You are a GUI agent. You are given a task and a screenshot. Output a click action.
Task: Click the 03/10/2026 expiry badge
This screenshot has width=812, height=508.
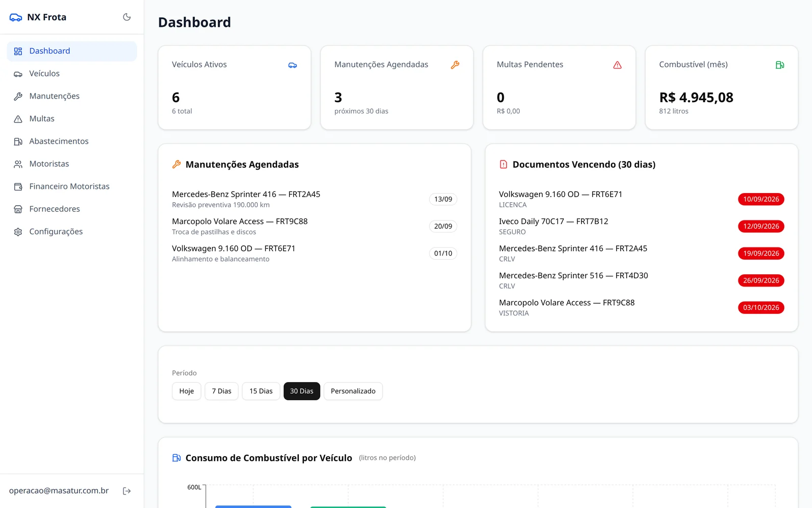(761, 307)
